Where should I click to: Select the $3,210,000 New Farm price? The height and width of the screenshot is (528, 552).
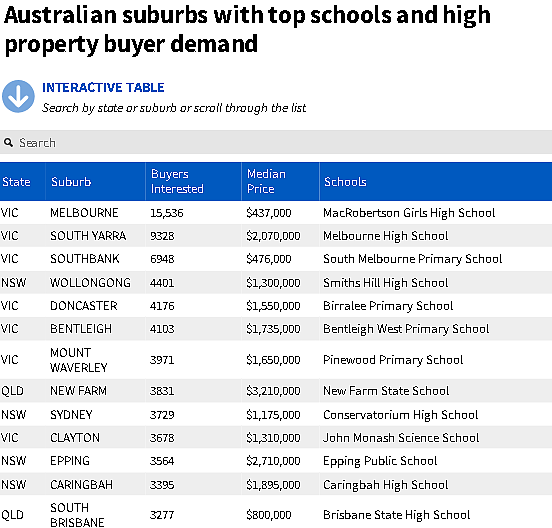click(273, 391)
